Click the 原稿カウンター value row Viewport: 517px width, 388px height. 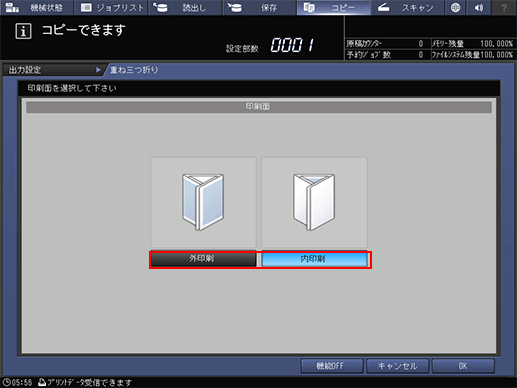point(387,44)
